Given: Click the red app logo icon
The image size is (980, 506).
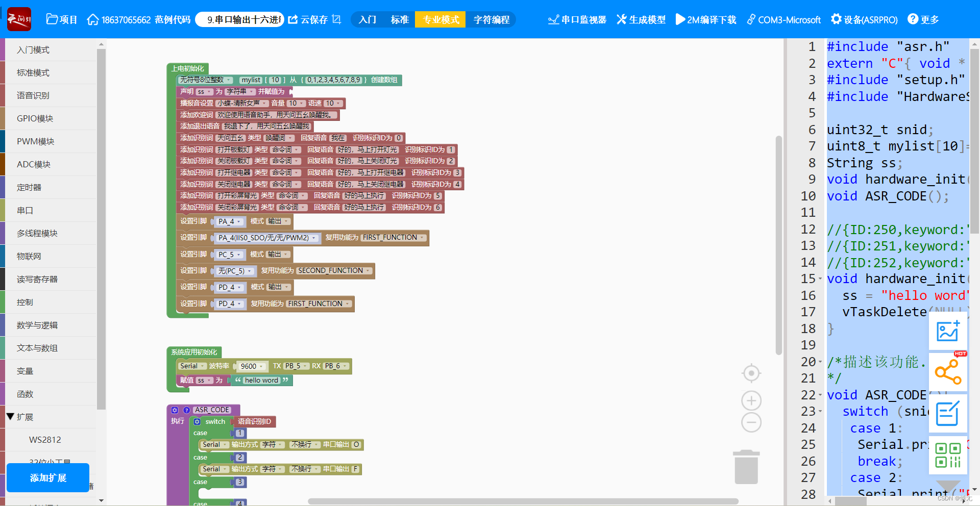Looking at the screenshot, I should pos(19,19).
